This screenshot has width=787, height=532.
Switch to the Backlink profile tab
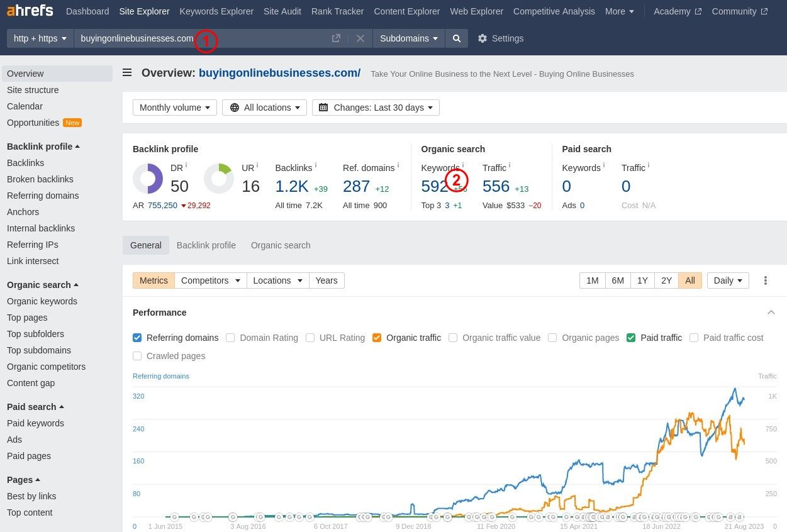pos(206,245)
